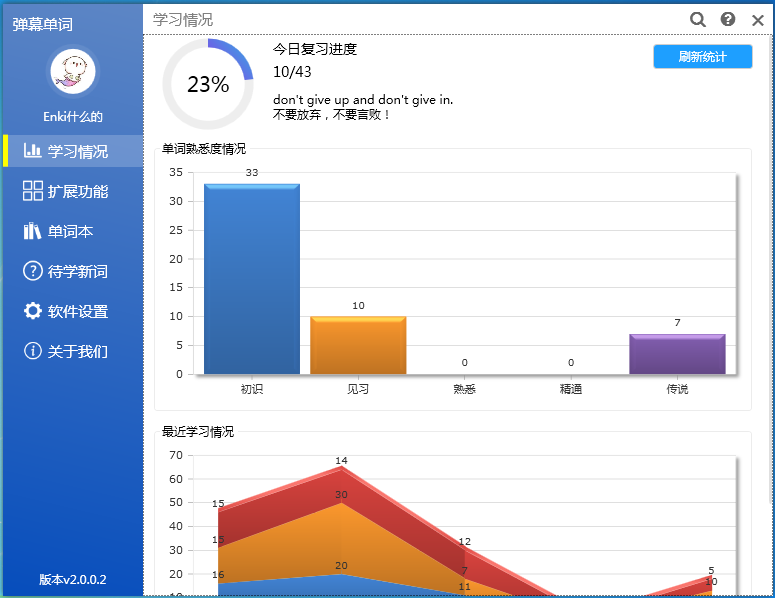Image resolution: width=775 pixels, height=598 pixels.
Task: Close the panel with the X button
Action: pyautogui.click(x=757, y=19)
